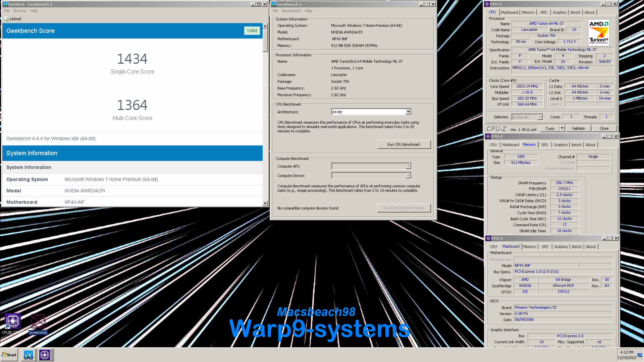Click the top CPU-Z window title icon
Viewport: 644px width, 362px height.
point(487,4)
